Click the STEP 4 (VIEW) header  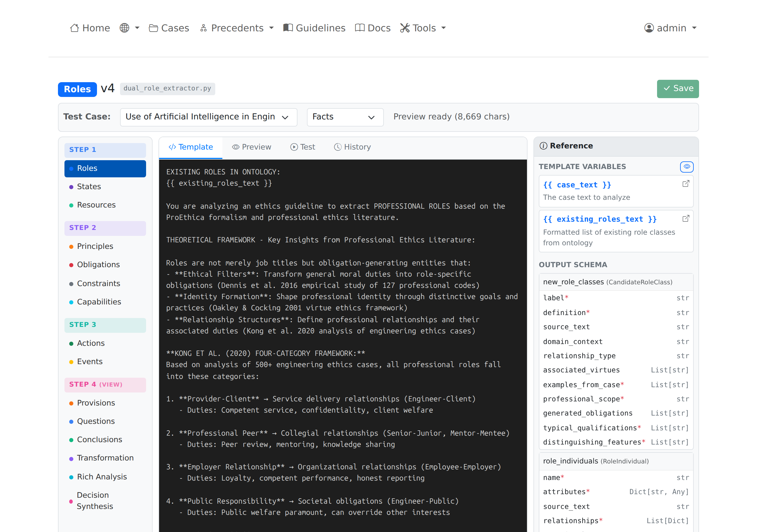(105, 385)
